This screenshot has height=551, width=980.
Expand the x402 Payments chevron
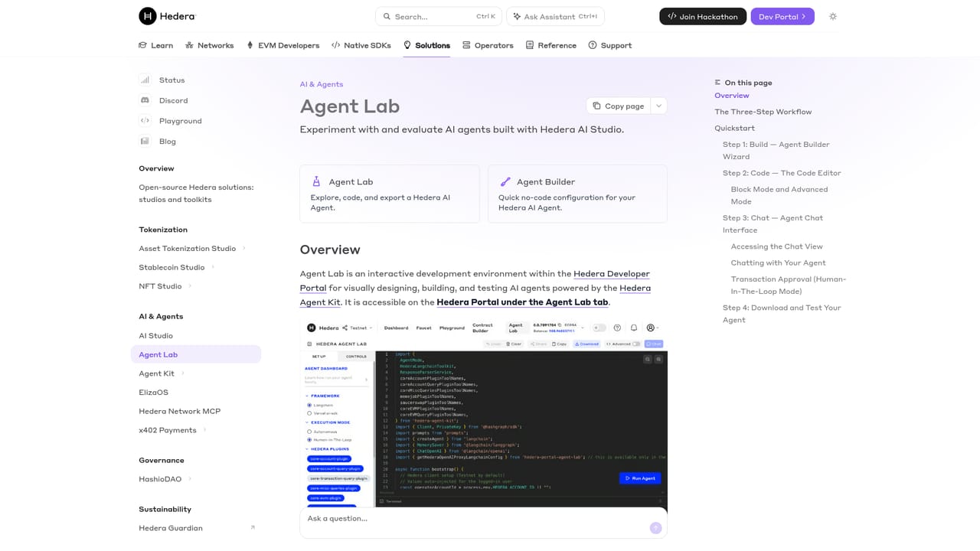[205, 430]
